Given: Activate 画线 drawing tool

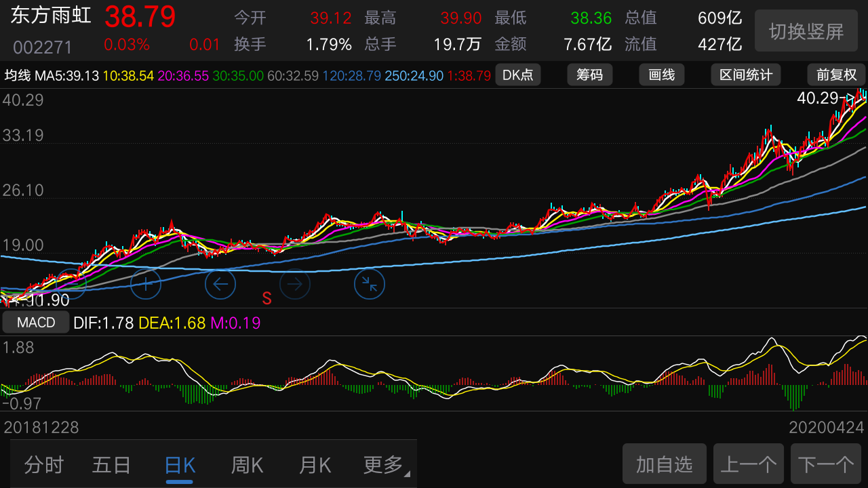Looking at the screenshot, I should (662, 75).
